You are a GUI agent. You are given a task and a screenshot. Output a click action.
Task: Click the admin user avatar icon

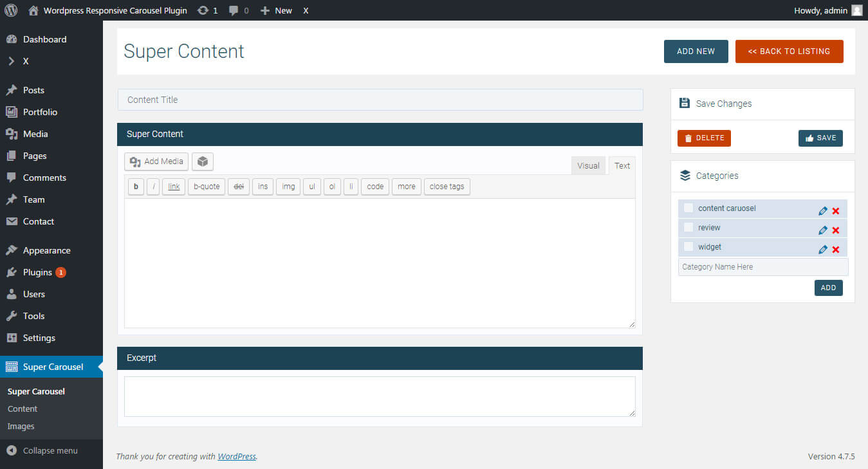coord(856,10)
